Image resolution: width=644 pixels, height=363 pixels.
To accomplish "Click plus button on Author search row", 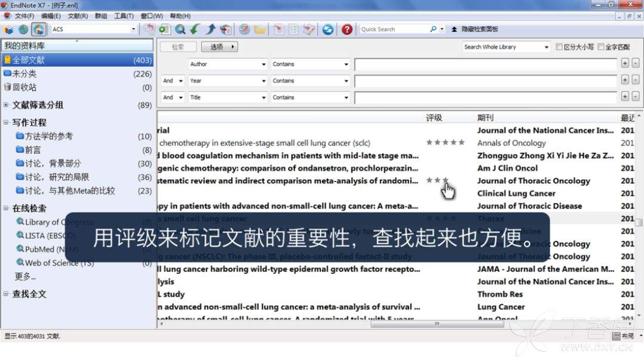I will pos(625,63).
